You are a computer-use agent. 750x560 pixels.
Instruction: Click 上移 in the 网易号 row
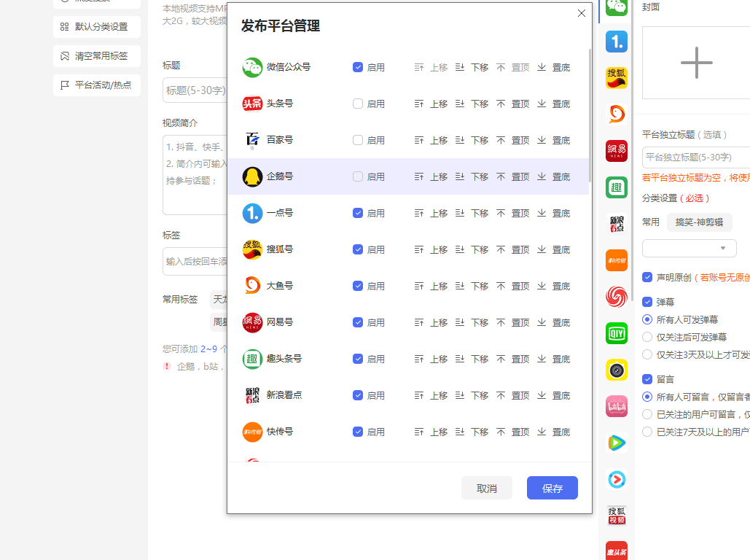click(x=439, y=322)
